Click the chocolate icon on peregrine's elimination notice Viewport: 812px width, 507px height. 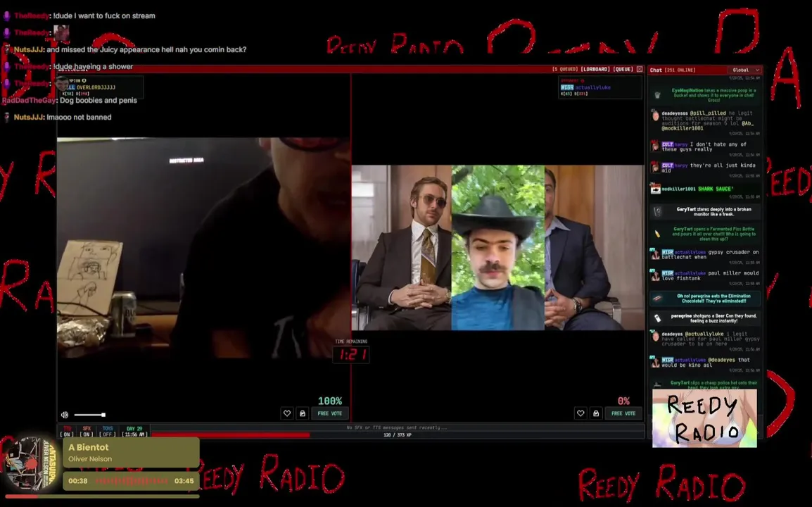tap(657, 298)
